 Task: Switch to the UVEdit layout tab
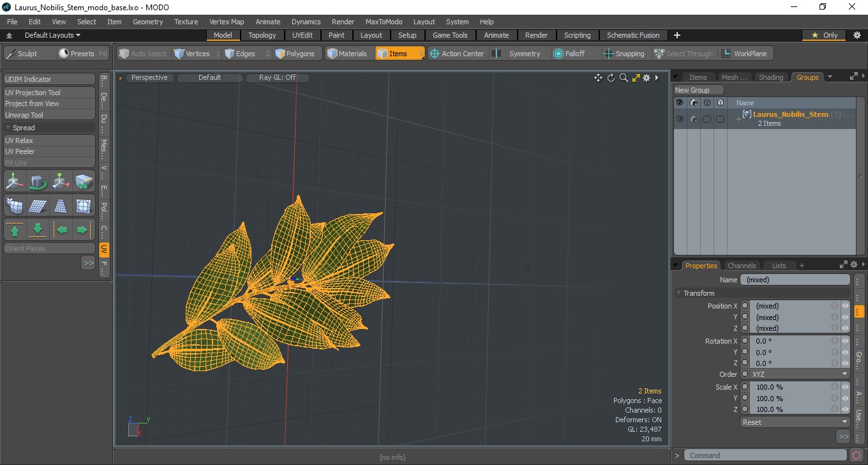pyautogui.click(x=303, y=35)
